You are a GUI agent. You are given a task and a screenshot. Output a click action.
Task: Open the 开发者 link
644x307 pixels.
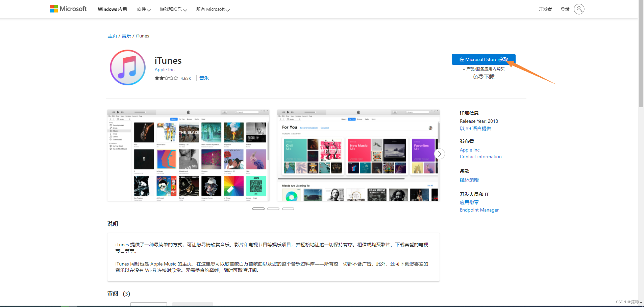[545, 9]
